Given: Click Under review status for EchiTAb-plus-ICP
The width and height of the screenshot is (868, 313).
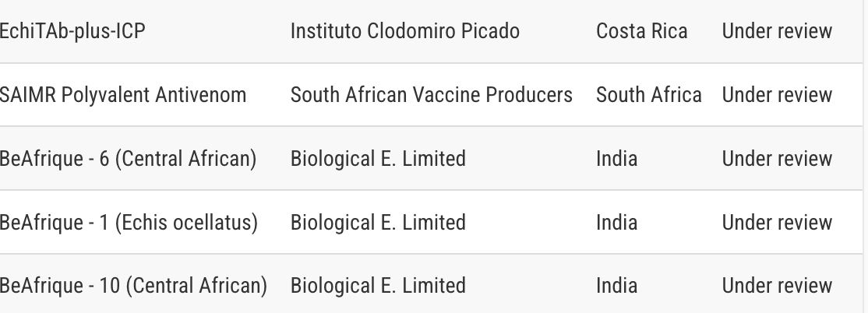Looking at the screenshot, I should coord(777,31).
